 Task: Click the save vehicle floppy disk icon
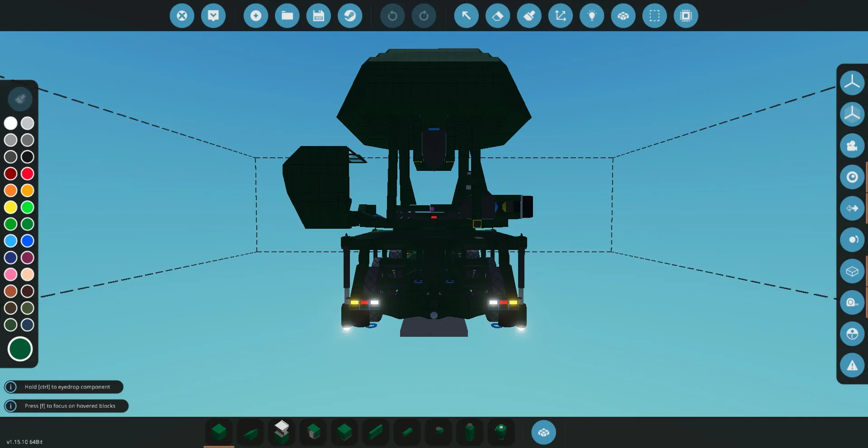click(318, 16)
